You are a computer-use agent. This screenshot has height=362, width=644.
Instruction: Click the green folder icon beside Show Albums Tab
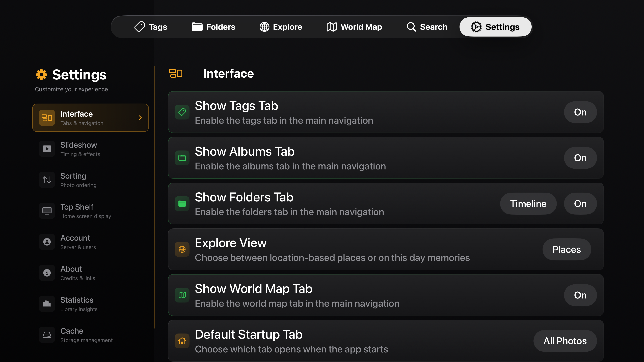click(182, 158)
